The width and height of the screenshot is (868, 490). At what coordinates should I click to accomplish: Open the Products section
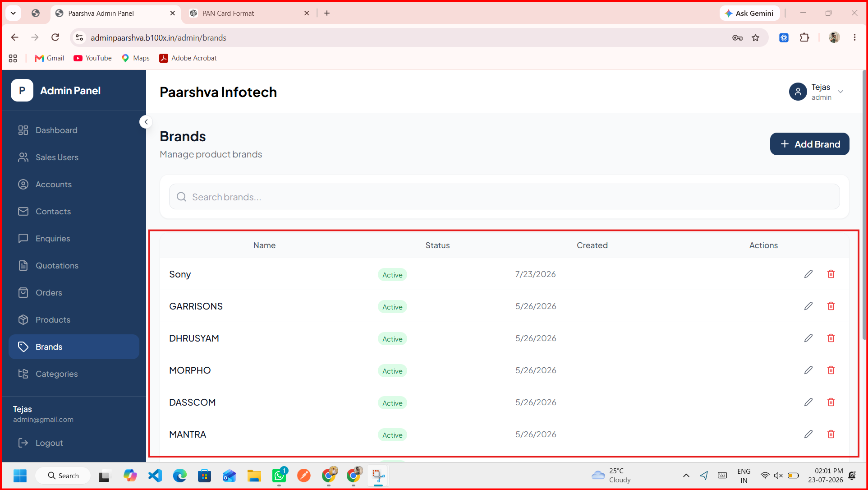tap(74, 320)
